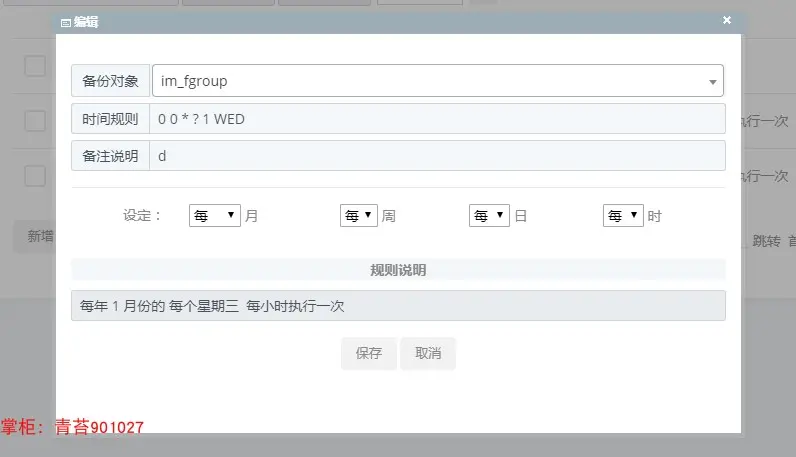Close the 编辑 dialog with the X

(x=727, y=20)
